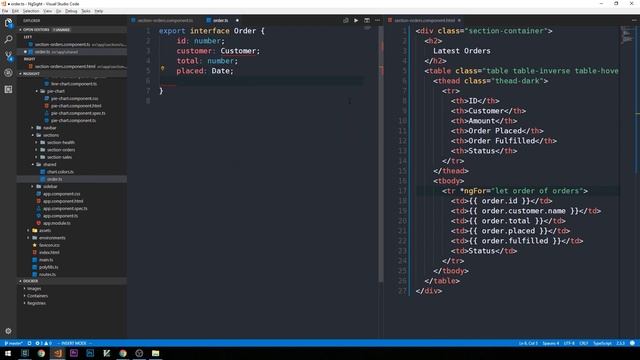Click the split editor icon

(x=367, y=20)
